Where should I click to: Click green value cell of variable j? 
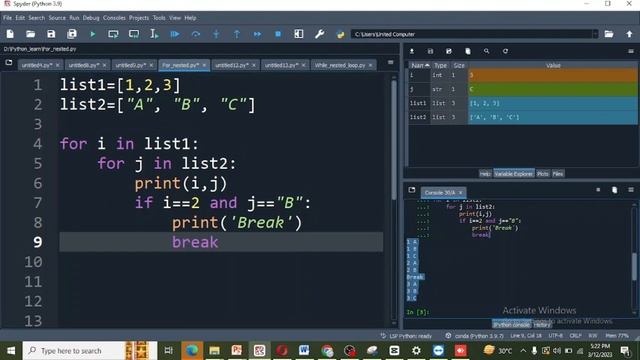pos(553,89)
